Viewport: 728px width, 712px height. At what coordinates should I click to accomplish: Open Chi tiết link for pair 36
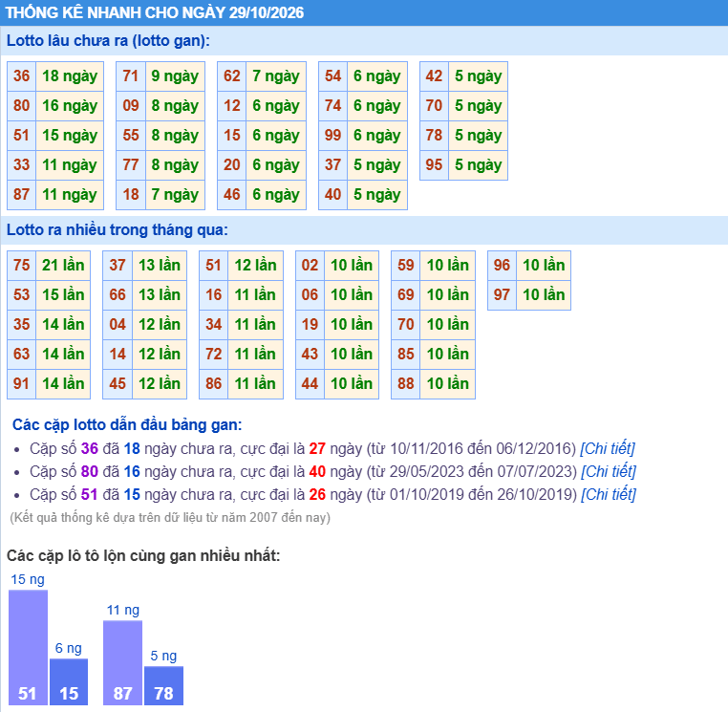pyautogui.click(x=608, y=448)
